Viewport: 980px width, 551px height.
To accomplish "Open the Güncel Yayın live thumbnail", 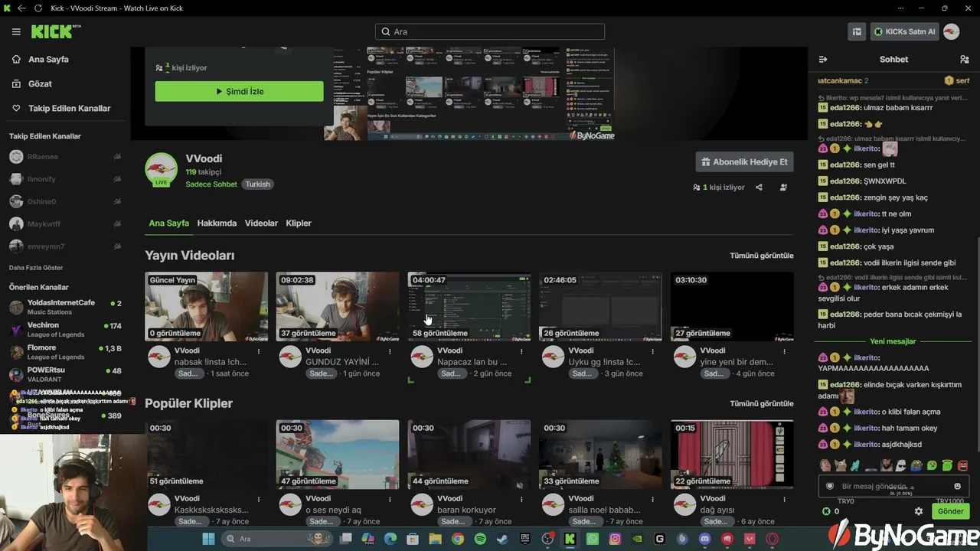I will [207, 306].
